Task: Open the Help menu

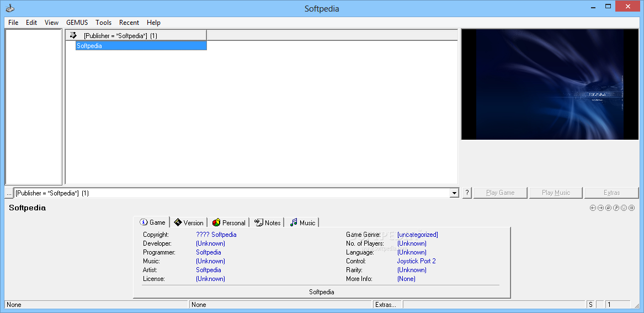Action: (153, 23)
